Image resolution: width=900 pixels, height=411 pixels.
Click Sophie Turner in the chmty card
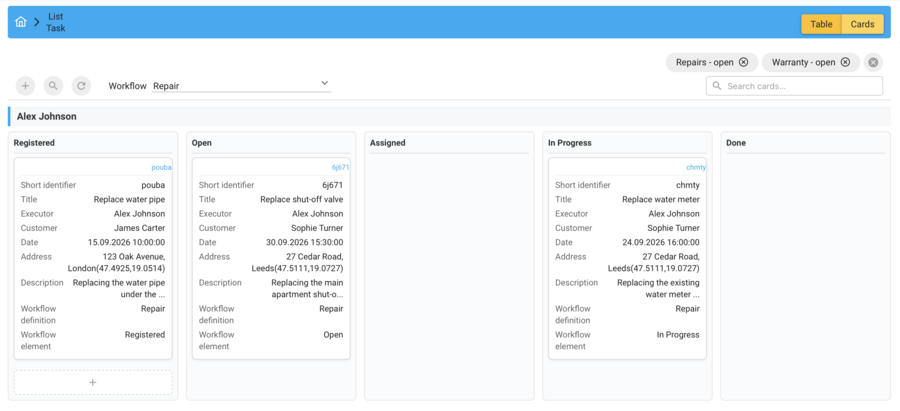click(x=673, y=228)
